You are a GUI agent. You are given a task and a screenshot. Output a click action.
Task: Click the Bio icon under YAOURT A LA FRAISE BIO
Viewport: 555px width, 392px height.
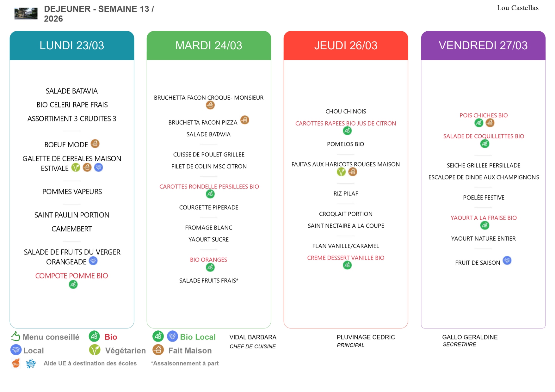point(484,225)
